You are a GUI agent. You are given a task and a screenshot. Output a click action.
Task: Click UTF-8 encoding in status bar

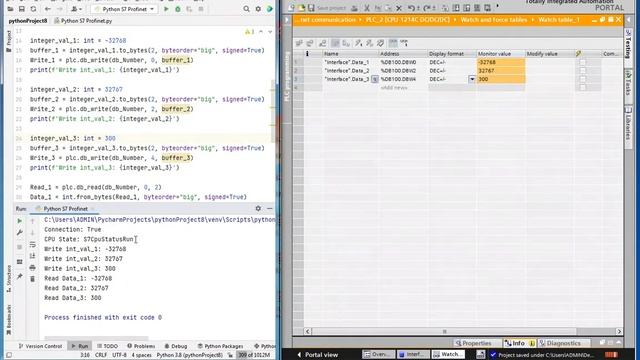119,355
